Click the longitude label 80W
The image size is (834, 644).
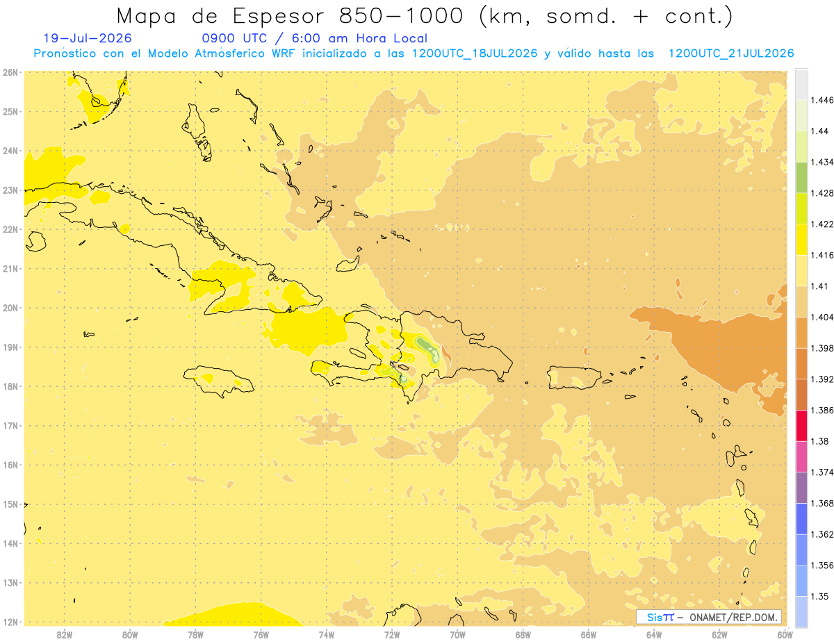point(129,634)
